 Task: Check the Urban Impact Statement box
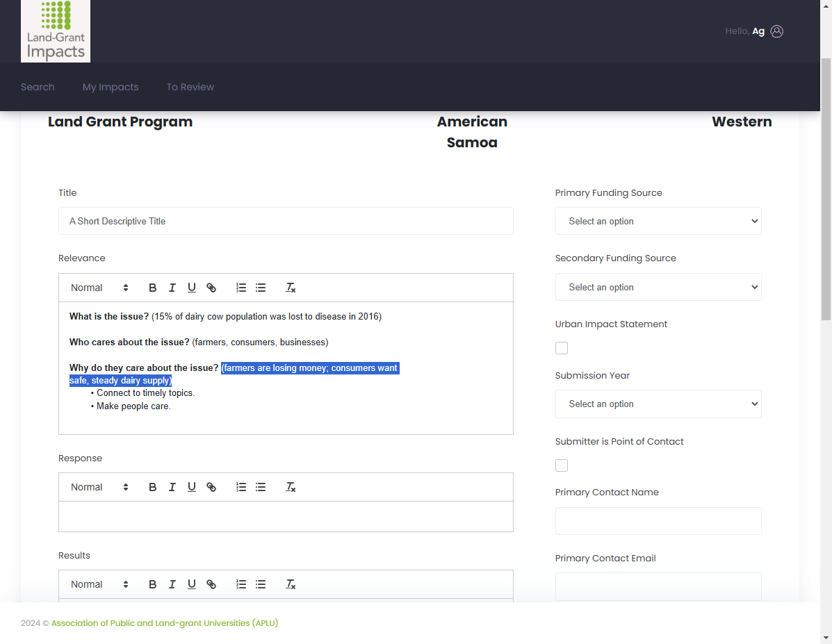tap(562, 348)
